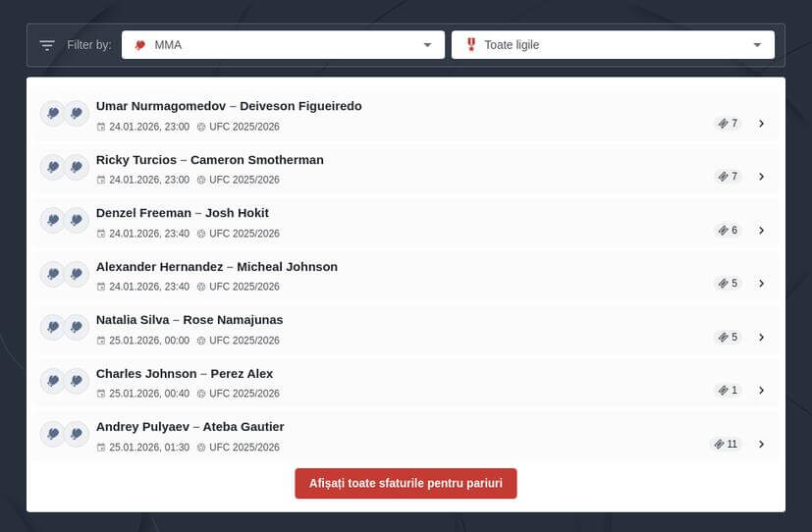Click Umar Nurmagomedov's fighter avatar icon

coord(53,113)
